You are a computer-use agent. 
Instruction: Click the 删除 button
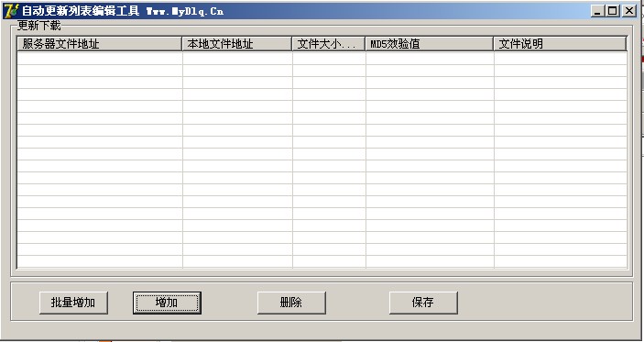coord(291,303)
